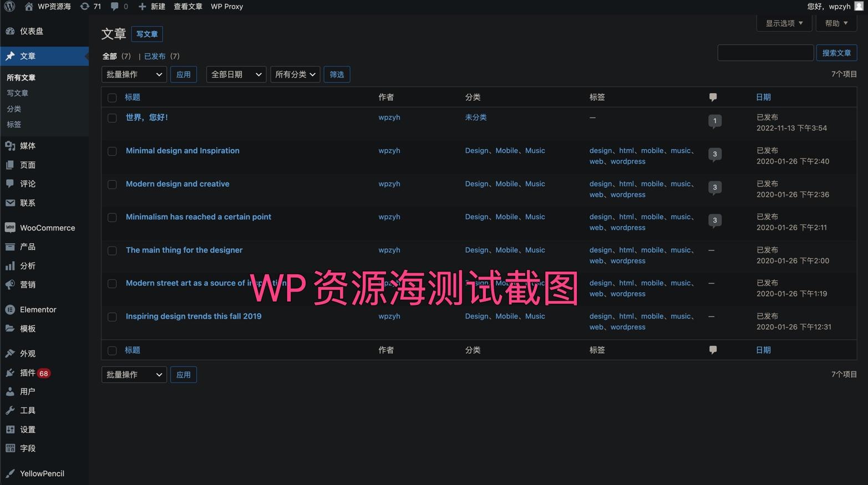The height and width of the screenshot is (485, 868).
Task: Click the 写文章 button beside heading
Action: pos(147,34)
